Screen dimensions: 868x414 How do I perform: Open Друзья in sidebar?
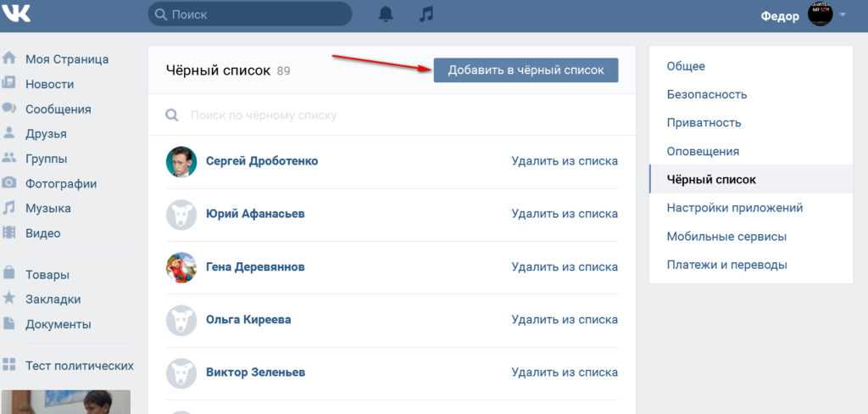tap(46, 134)
